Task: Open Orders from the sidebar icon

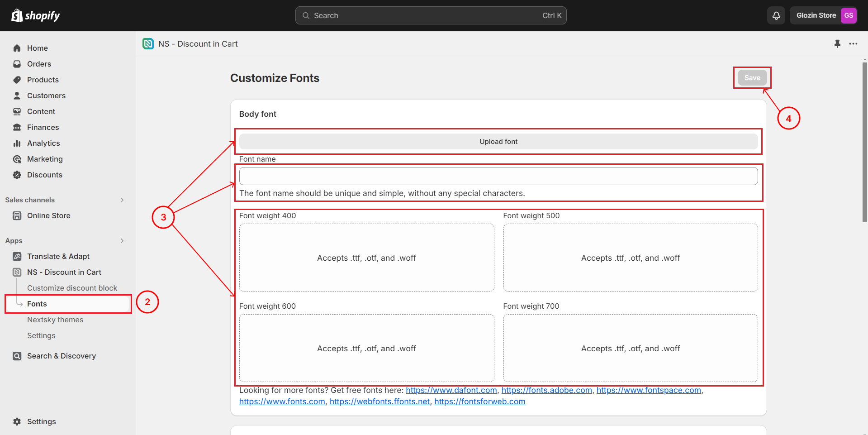Action: [17, 64]
